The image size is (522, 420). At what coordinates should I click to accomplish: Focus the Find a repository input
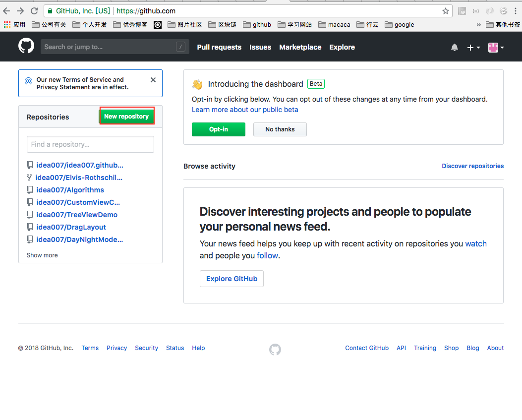pos(90,144)
